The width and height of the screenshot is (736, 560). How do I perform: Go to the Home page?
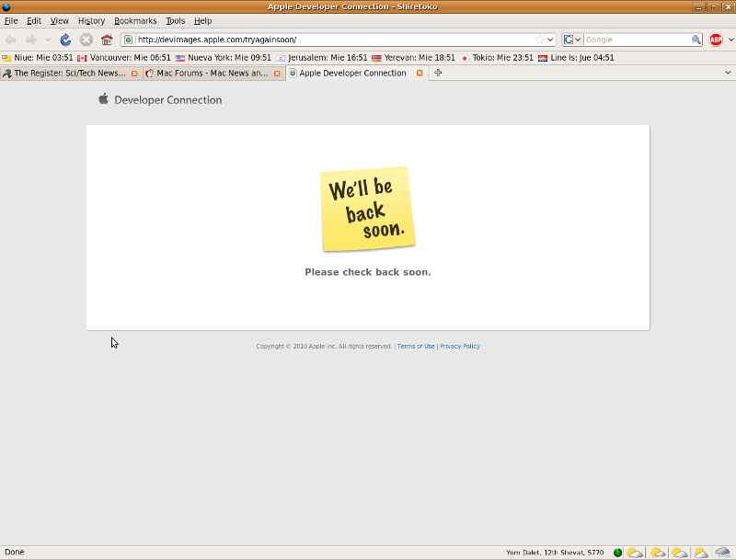tap(107, 40)
